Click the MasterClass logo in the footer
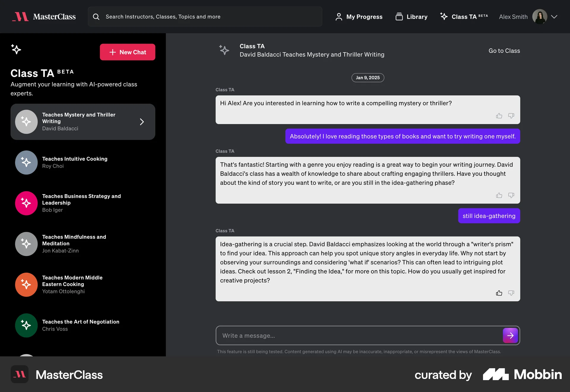Screen dimensions: 570x392 pos(19,374)
